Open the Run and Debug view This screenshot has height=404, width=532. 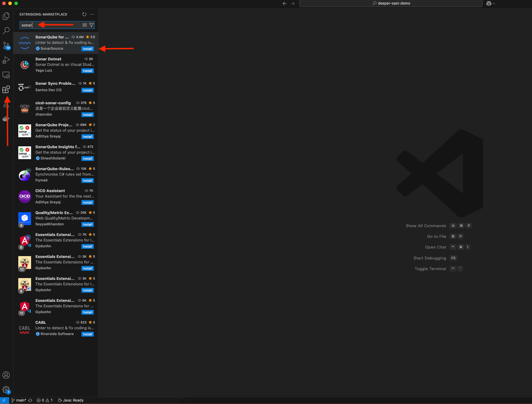[x=6, y=60]
